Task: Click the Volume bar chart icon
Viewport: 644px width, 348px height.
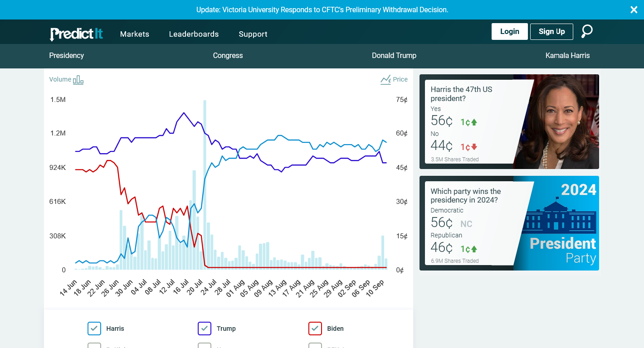Action: 78,80
